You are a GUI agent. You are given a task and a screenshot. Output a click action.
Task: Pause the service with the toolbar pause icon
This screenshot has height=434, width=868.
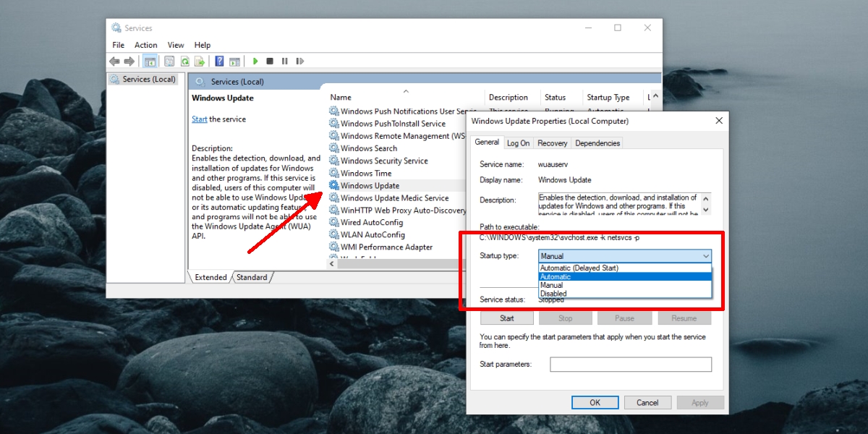284,61
